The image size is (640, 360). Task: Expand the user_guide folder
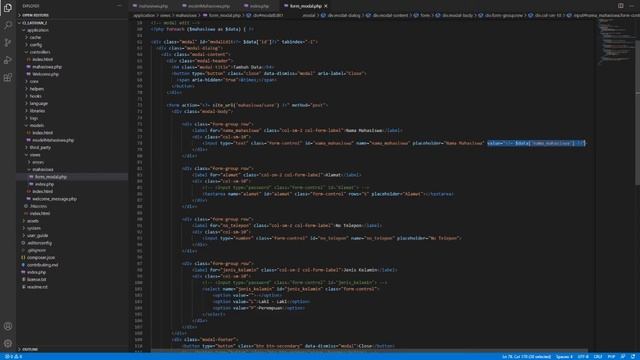tap(37, 236)
